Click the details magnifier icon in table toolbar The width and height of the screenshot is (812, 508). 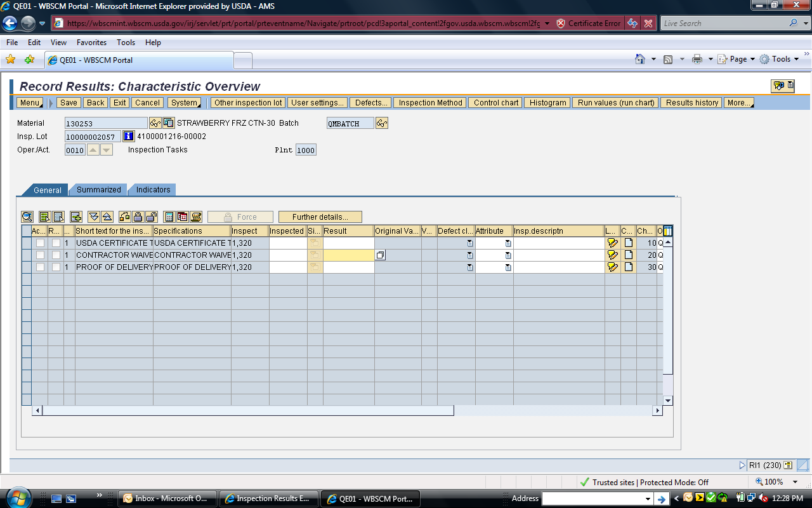[x=27, y=217]
